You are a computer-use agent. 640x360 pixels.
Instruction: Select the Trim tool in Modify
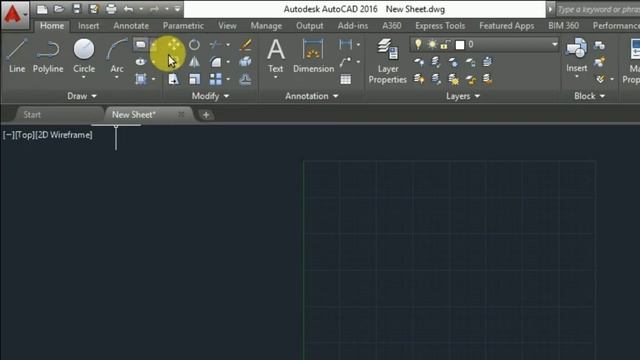[216, 44]
